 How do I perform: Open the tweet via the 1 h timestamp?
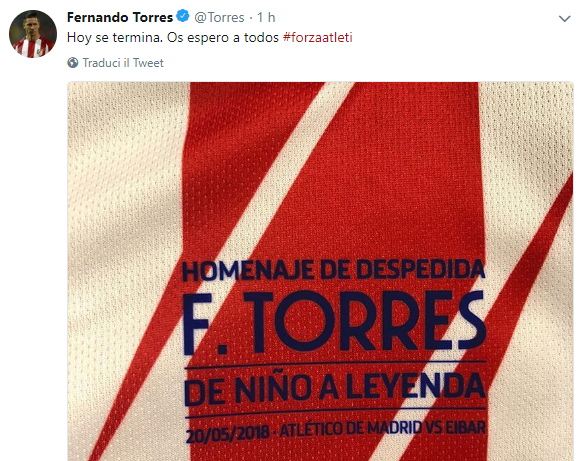pos(266,17)
